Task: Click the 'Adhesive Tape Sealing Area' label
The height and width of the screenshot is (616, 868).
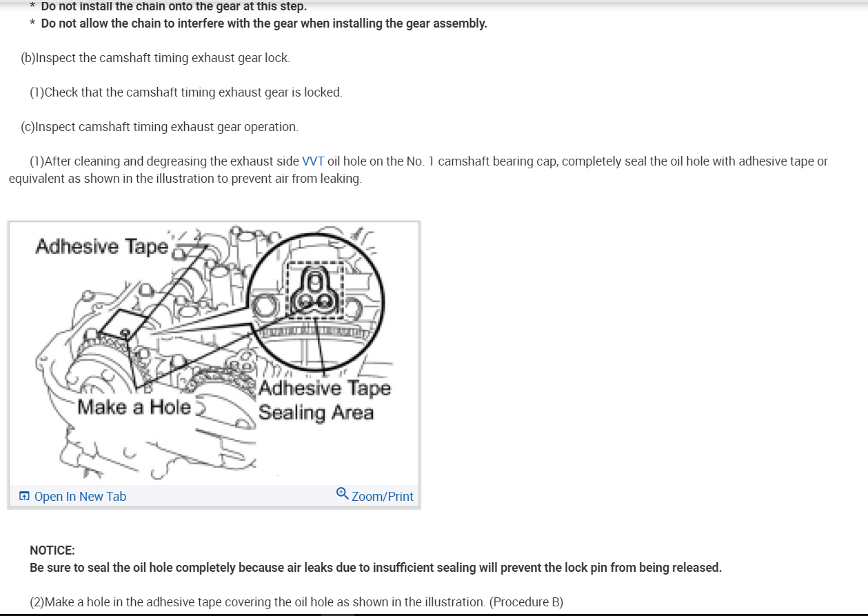Action: [324, 400]
